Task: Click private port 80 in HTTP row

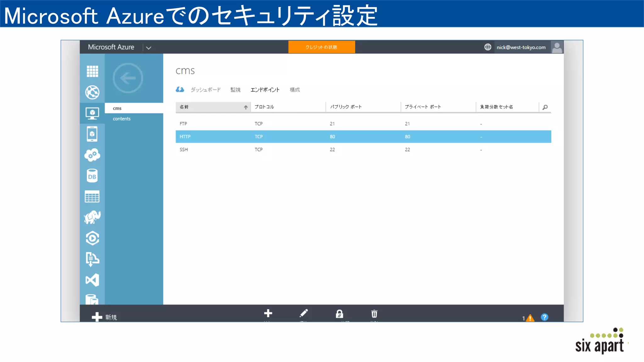Action: tap(407, 137)
